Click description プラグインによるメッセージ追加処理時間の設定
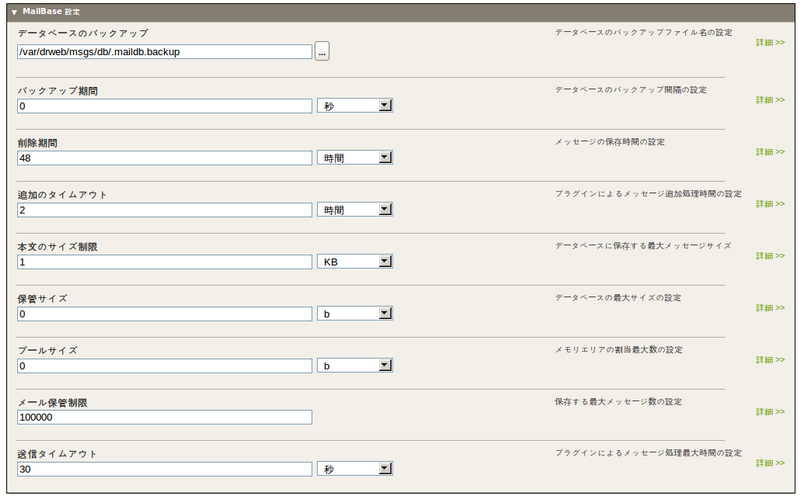 pos(648,194)
